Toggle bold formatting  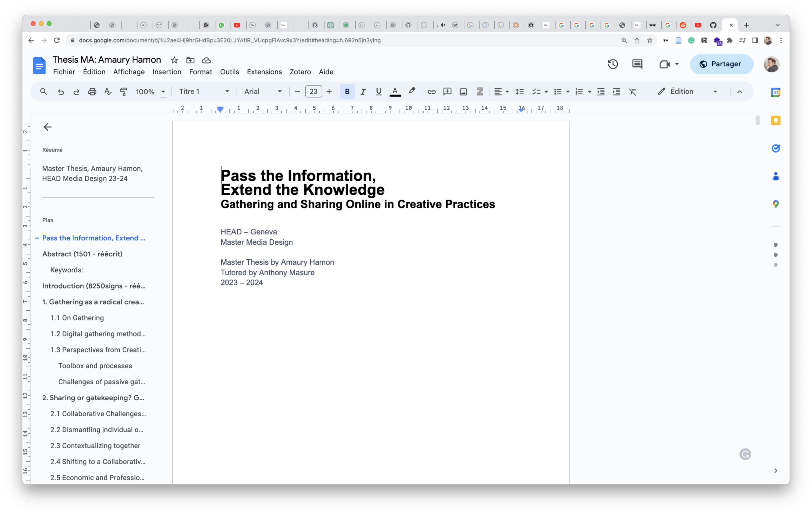pyautogui.click(x=347, y=92)
